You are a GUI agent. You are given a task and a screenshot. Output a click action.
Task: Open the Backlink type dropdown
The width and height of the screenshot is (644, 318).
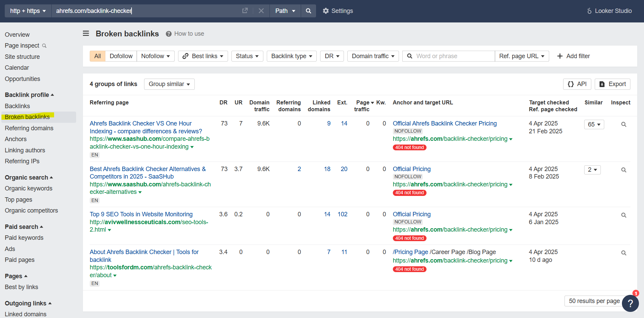pos(292,56)
